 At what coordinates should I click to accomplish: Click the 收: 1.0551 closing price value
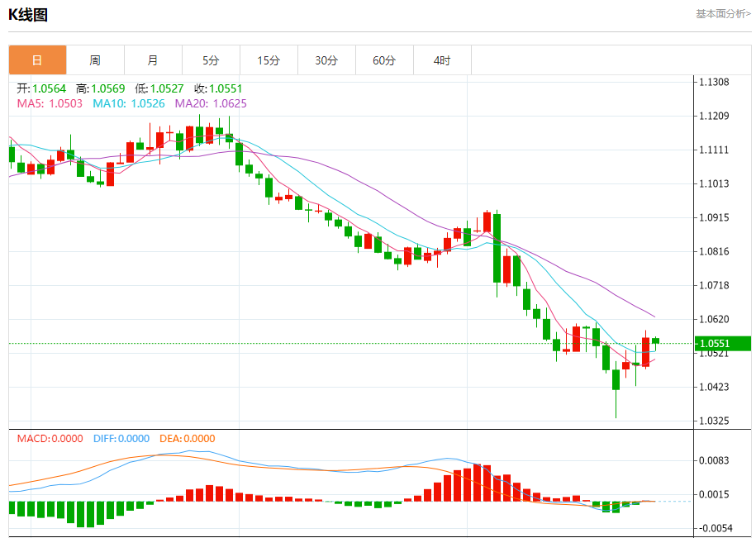pos(218,88)
